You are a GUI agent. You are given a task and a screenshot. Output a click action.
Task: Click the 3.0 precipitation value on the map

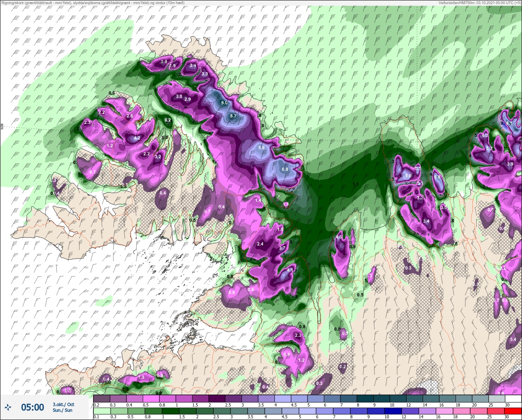(x=179, y=97)
